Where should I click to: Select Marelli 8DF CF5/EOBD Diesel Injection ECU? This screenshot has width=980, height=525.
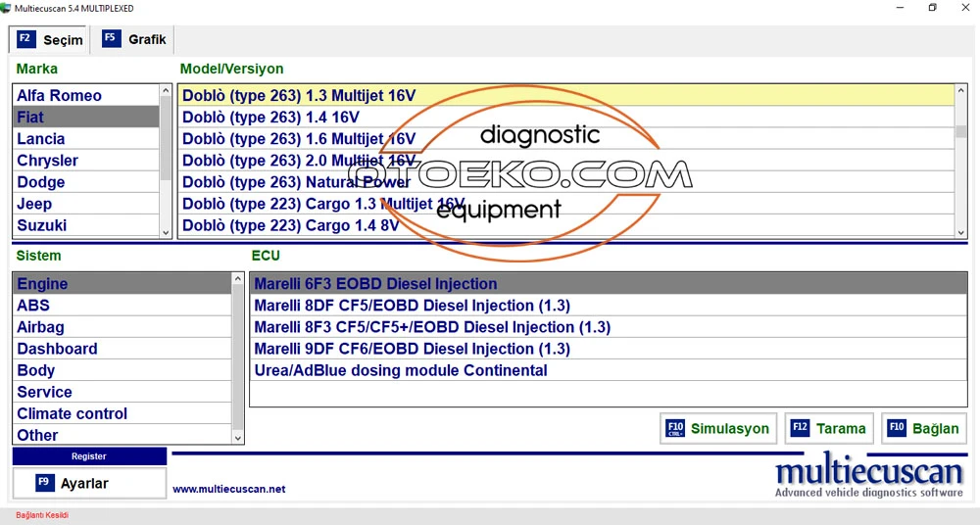[609, 305]
